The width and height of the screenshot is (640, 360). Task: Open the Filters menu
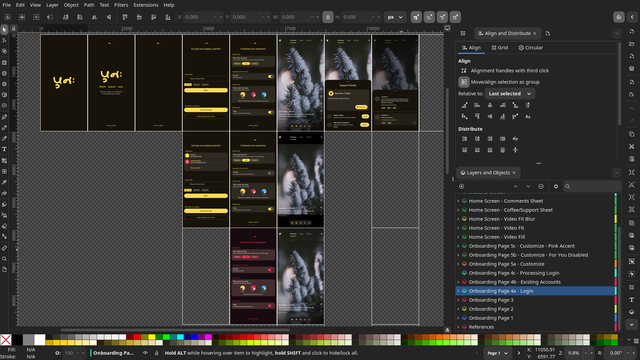[121, 5]
